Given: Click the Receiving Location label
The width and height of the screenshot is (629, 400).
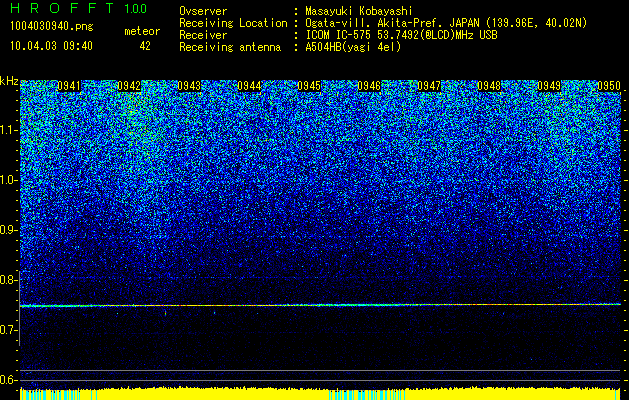Looking at the screenshot, I should pos(233,23).
